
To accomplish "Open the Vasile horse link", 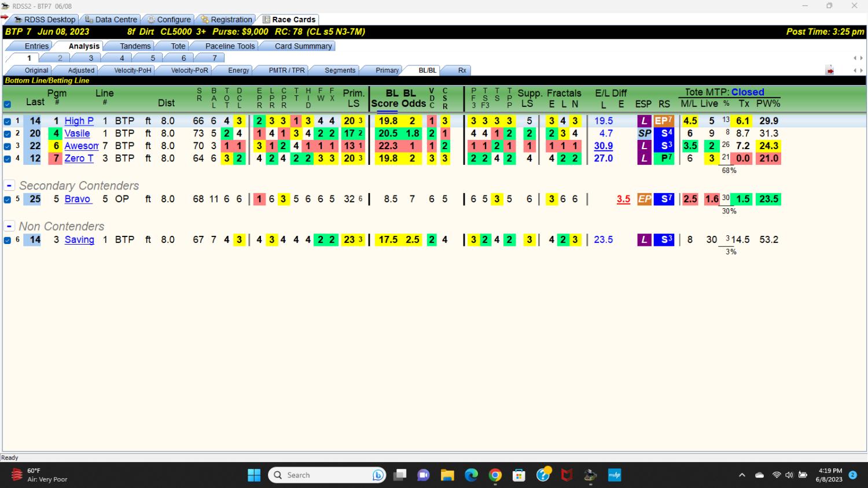I will tap(77, 134).
